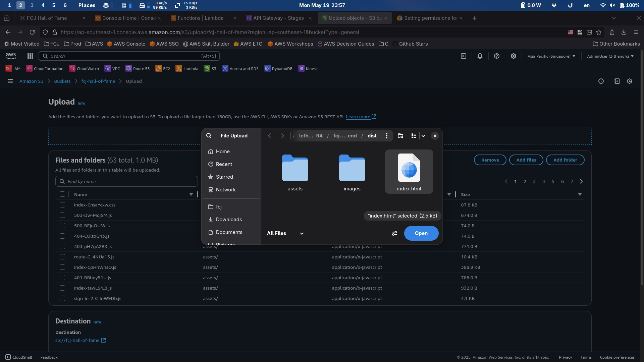The image size is (644, 362).
Task: Click the AWS logo
Action: click(11, 56)
